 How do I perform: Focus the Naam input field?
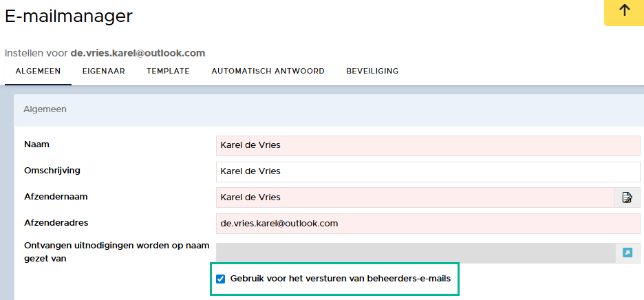click(428, 145)
